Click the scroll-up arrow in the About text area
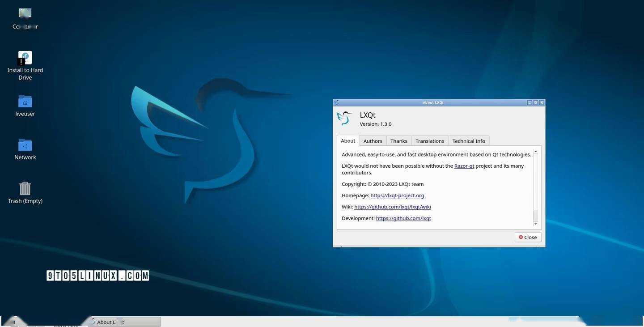Viewport: 644px width, 327px height. point(536,152)
